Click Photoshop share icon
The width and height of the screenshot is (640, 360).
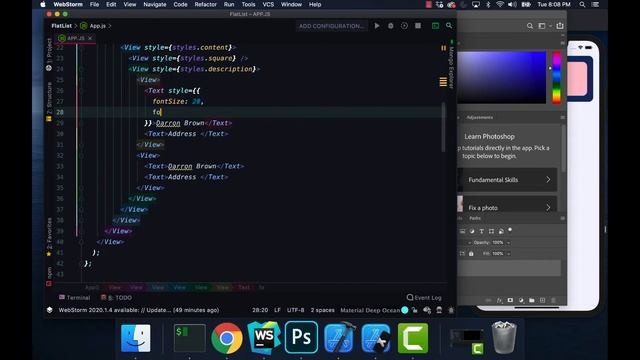[x=560, y=25]
